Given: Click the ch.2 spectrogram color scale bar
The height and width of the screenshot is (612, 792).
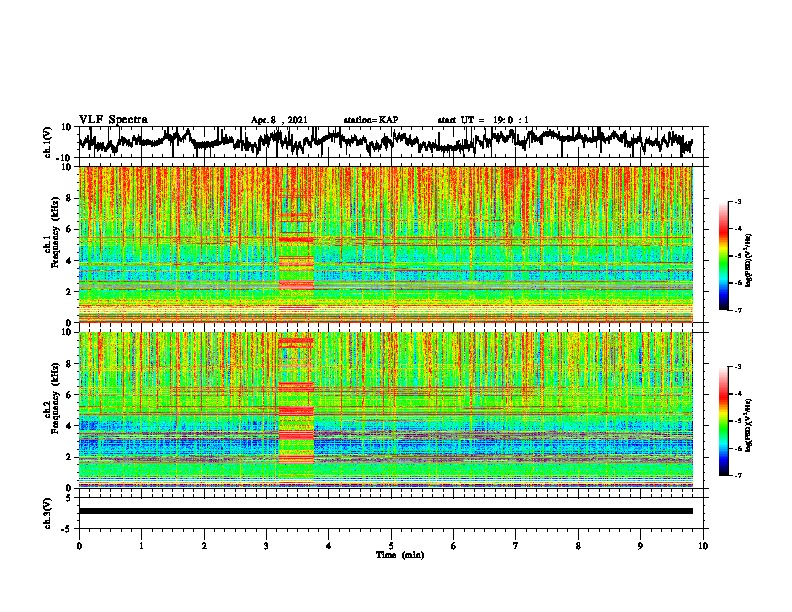Looking at the screenshot, I should click(723, 421).
